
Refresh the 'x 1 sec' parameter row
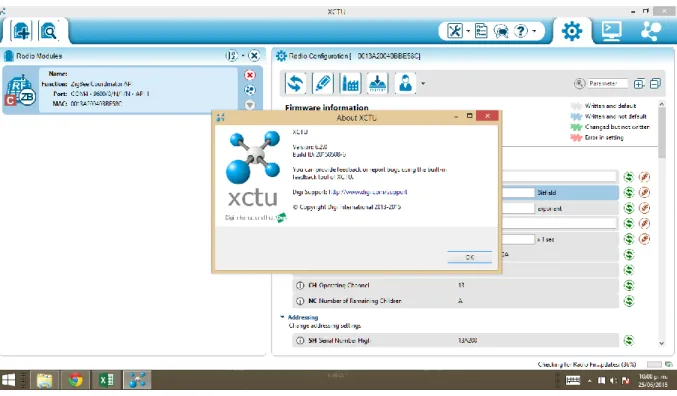coord(629,239)
